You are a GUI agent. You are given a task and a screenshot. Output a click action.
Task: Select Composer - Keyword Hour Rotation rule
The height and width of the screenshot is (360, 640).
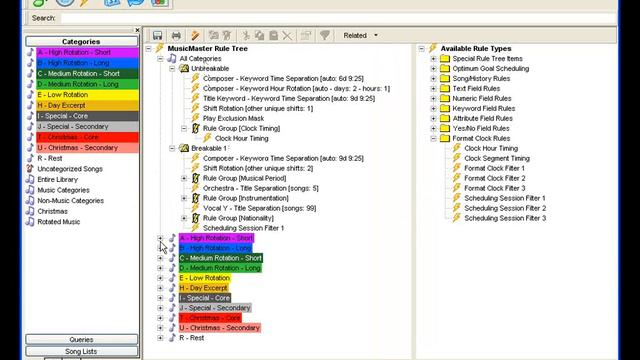pyautogui.click(x=296, y=88)
